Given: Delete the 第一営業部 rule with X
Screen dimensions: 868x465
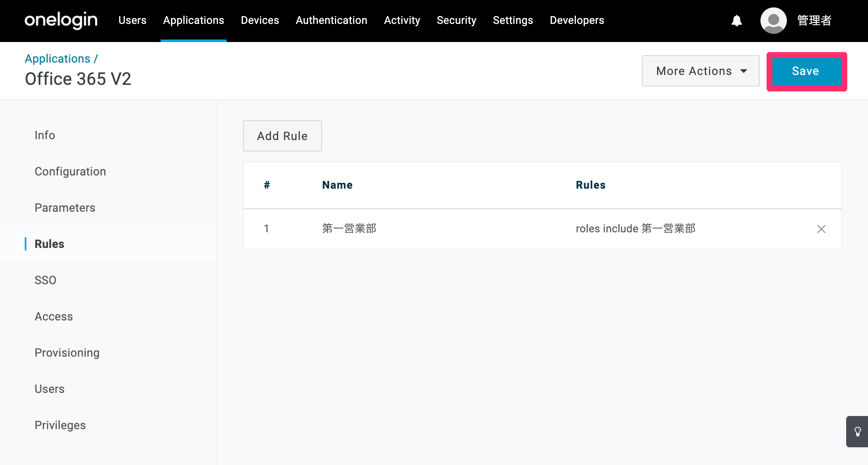Looking at the screenshot, I should (821, 229).
